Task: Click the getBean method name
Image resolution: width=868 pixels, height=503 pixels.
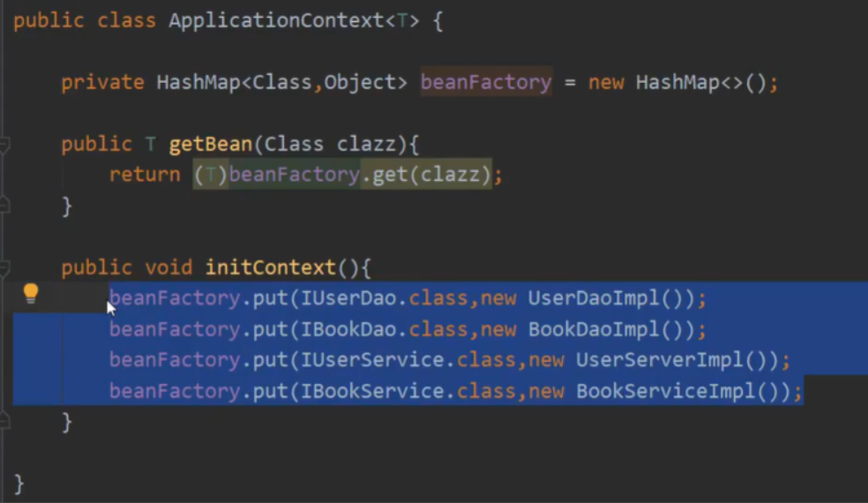Action: pyautogui.click(x=210, y=145)
